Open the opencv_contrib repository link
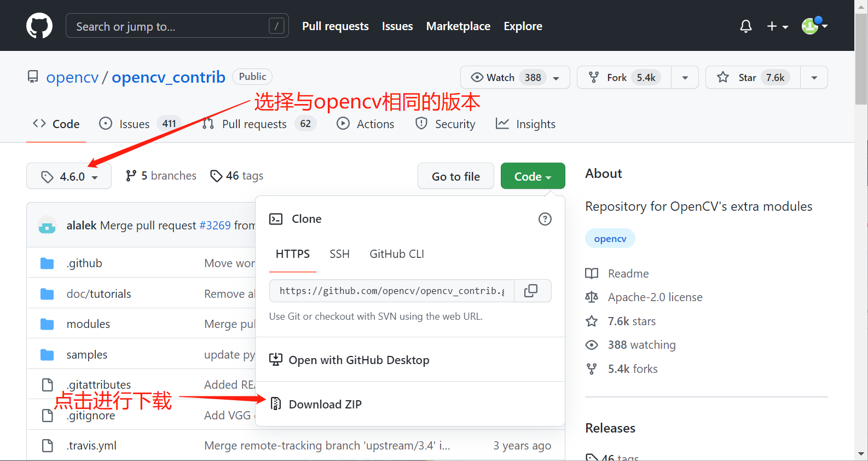The image size is (868, 461). [169, 77]
